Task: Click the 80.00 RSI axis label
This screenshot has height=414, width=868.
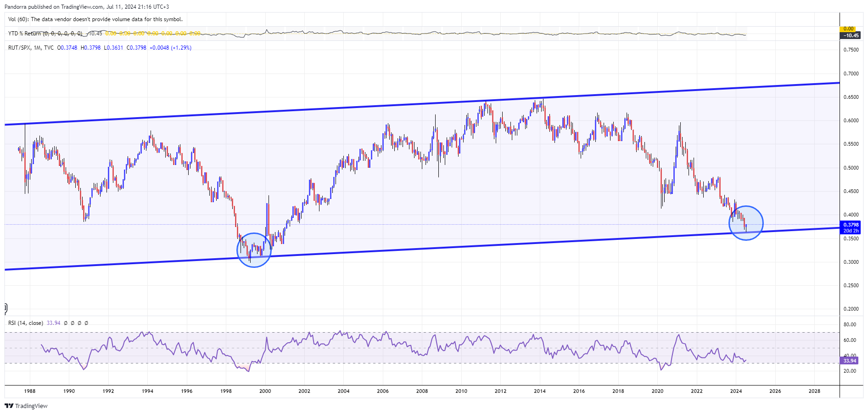Action: pos(850,324)
